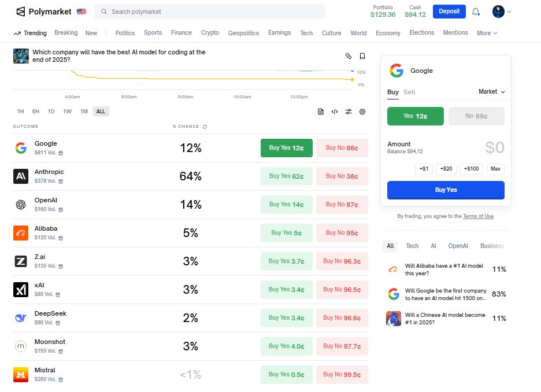Open the chart settings sliders icon
The image size is (541, 392).
click(x=349, y=112)
